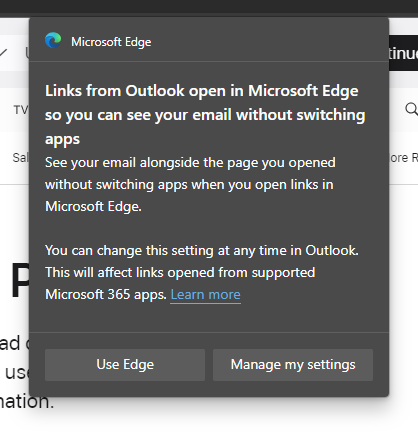
Task: Open Manage my settings
Action: (293, 365)
